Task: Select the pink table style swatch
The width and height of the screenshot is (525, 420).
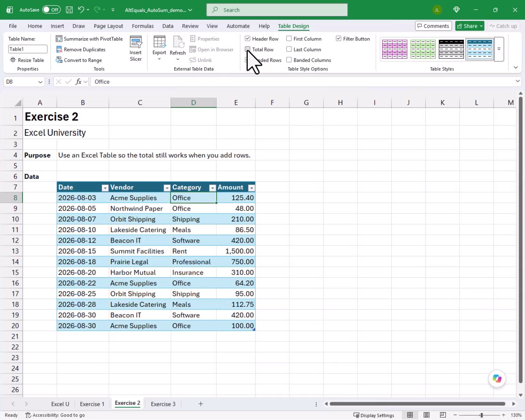Action: click(x=394, y=49)
